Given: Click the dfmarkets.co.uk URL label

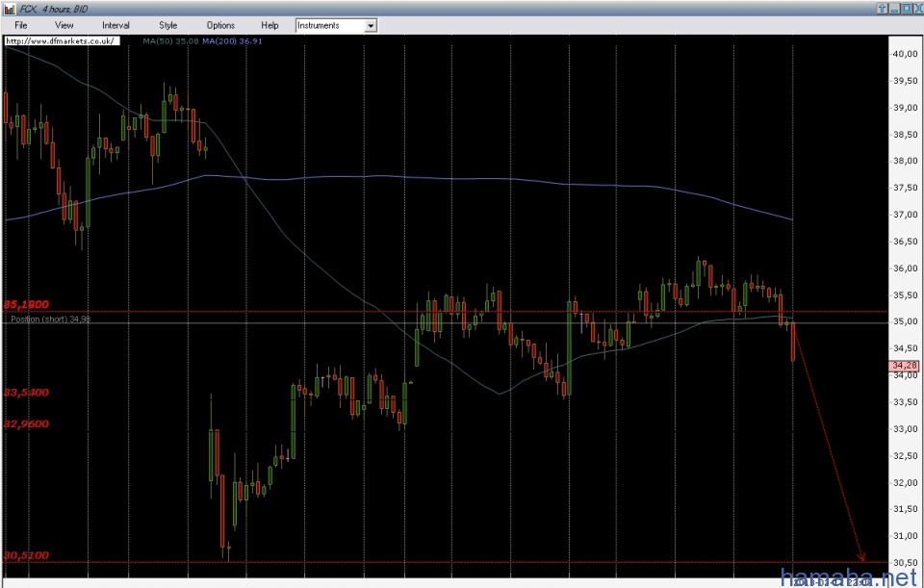Looking at the screenshot, I should pyautogui.click(x=62, y=41).
